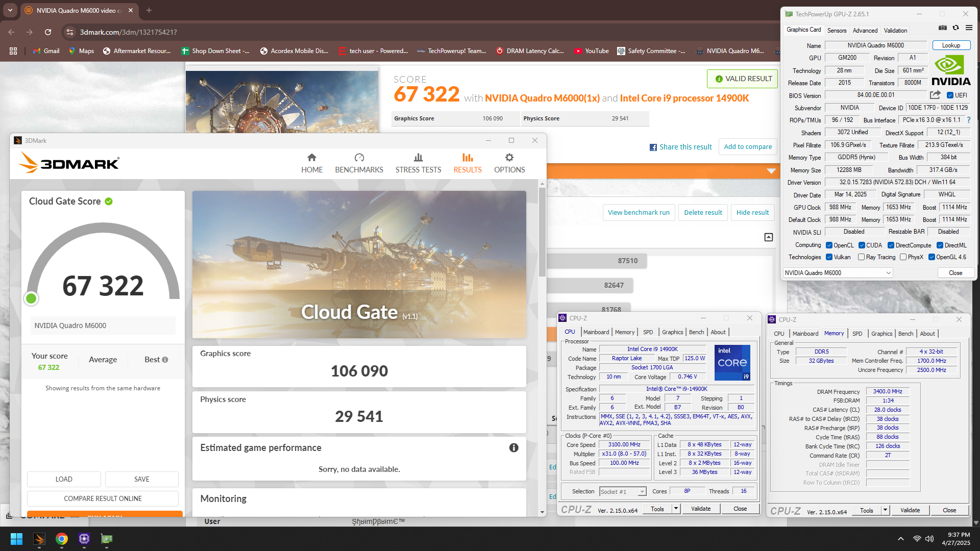Click 3DMark window vertical scrollbar

[x=542, y=232]
